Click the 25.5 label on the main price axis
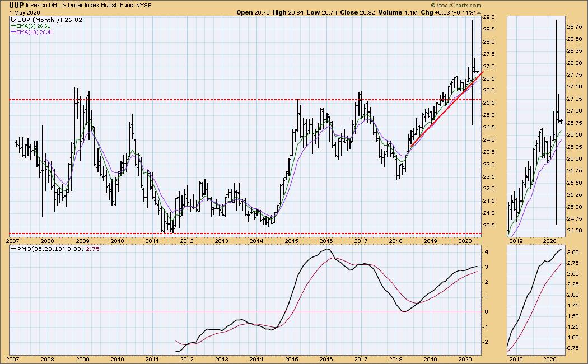The image size is (588, 364). [x=490, y=103]
